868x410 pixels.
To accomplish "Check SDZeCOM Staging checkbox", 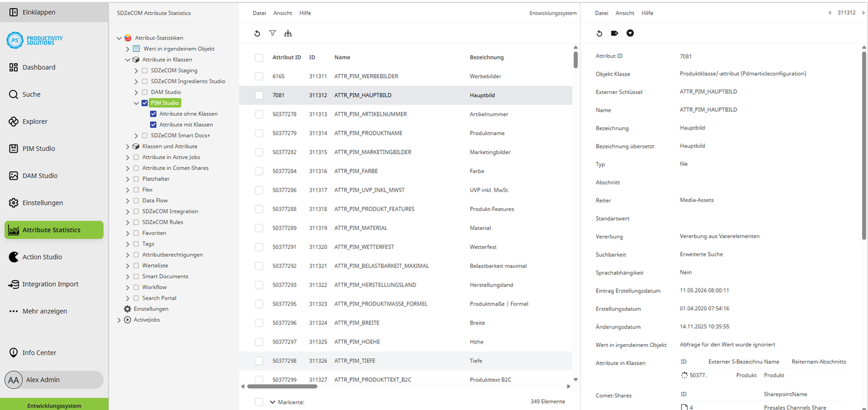I will click(x=145, y=71).
